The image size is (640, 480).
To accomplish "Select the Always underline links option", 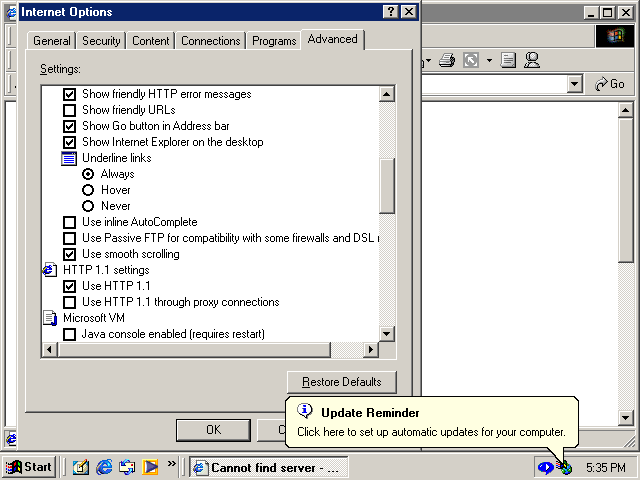I will coord(88,174).
